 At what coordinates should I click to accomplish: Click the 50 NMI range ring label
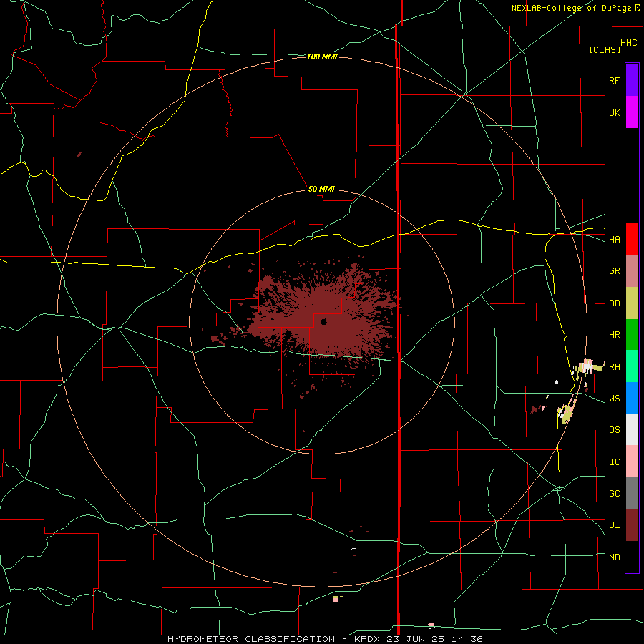coord(321,190)
